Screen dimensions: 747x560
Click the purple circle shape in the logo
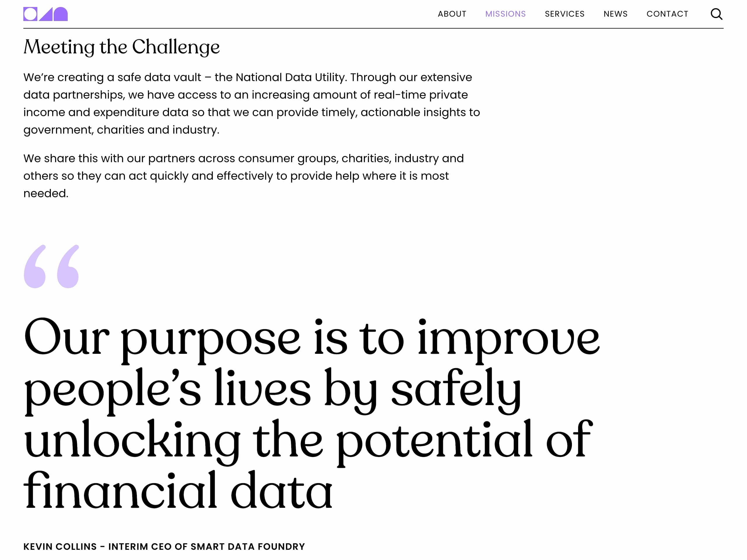click(x=30, y=14)
